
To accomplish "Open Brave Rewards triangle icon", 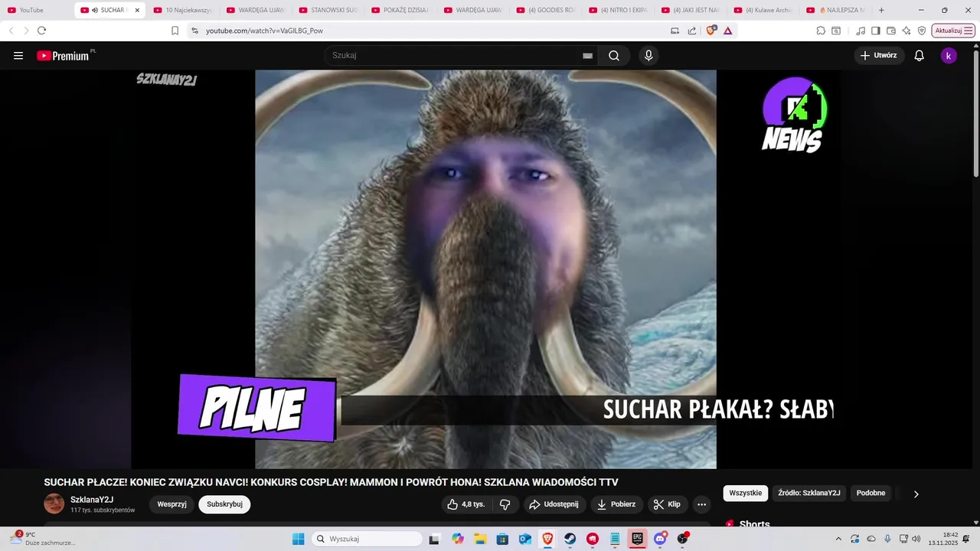I will click(x=727, y=31).
